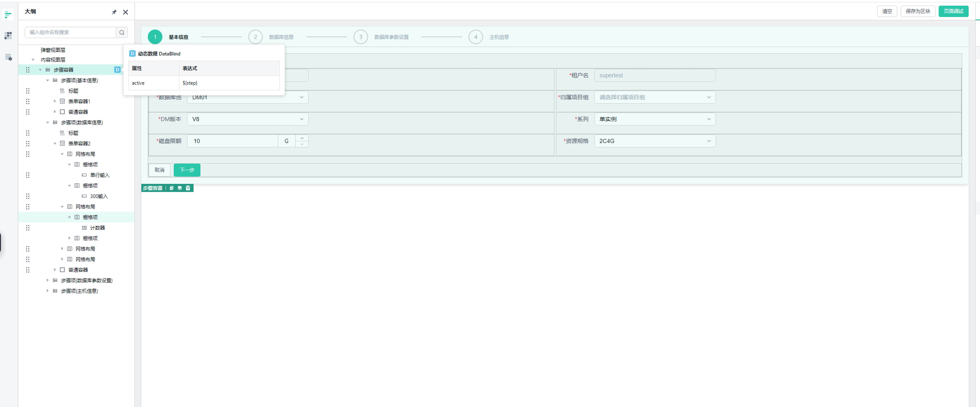Click the component name search field
980x407 pixels.
pyautogui.click(x=70, y=32)
